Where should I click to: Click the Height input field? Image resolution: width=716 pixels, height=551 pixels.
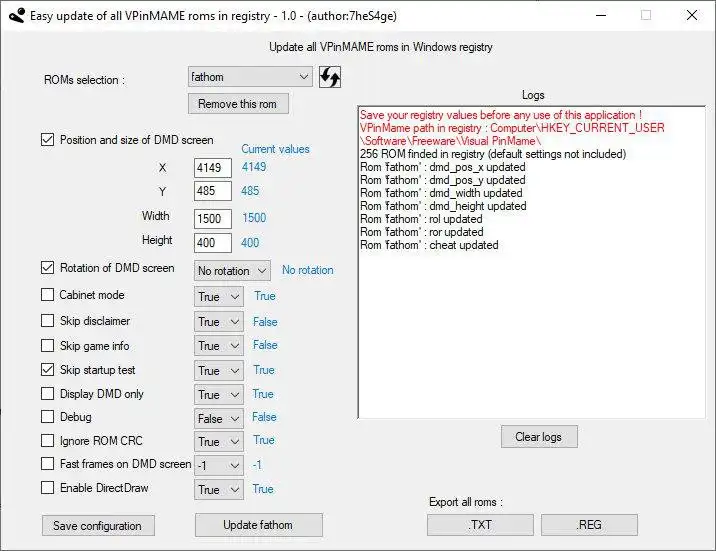pos(213,242)
